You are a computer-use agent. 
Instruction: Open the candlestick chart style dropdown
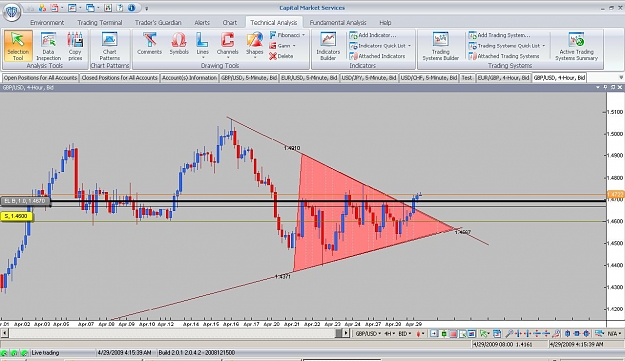pyautogui.click(x=420, y=334)
